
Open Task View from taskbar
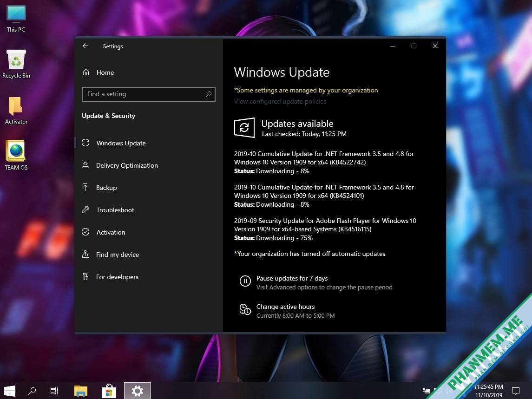[54, 391]
